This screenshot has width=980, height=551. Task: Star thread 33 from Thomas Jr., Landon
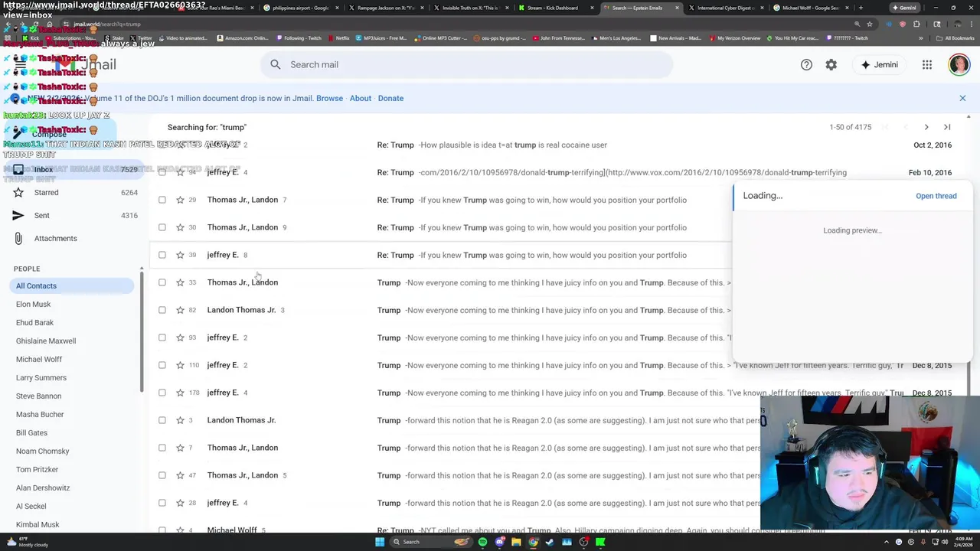[x=180, y=282]
